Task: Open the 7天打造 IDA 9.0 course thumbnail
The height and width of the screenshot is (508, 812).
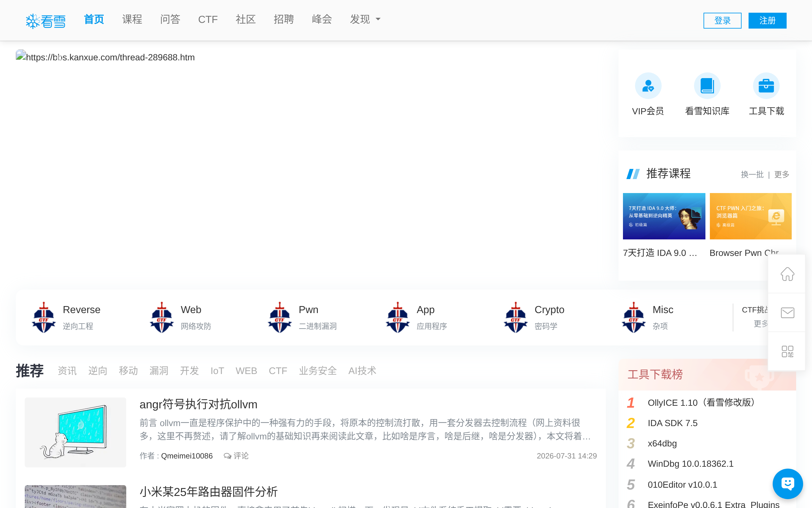Action: click(664, 216)
